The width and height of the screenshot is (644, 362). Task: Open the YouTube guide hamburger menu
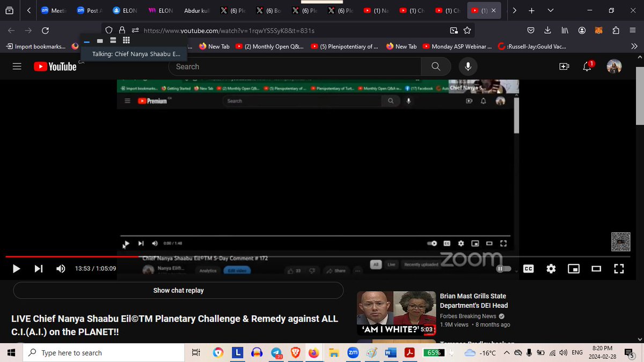click(17, 67)
